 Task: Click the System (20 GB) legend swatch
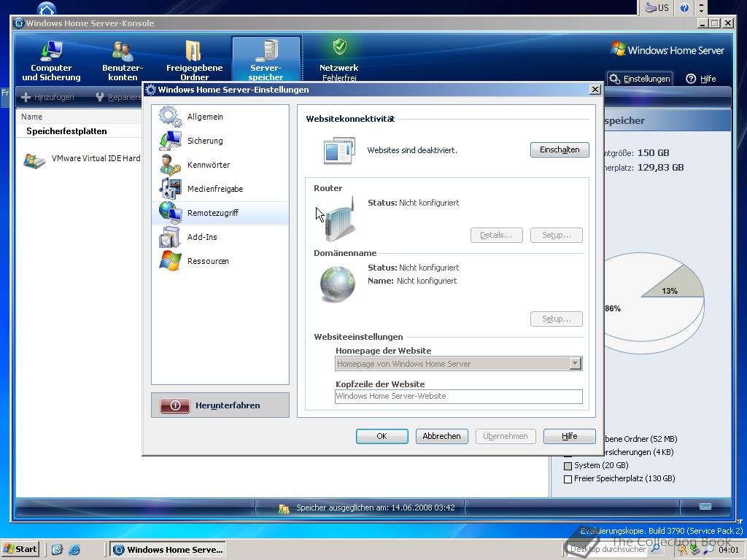click(x=568, y=466)
